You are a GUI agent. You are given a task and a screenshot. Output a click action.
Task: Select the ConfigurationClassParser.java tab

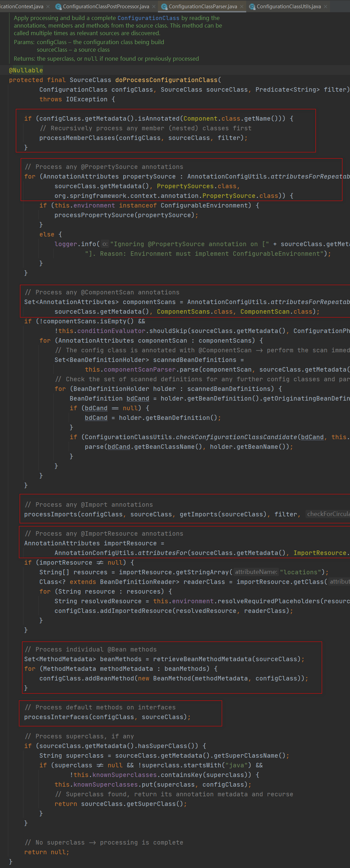pos(203,7)
